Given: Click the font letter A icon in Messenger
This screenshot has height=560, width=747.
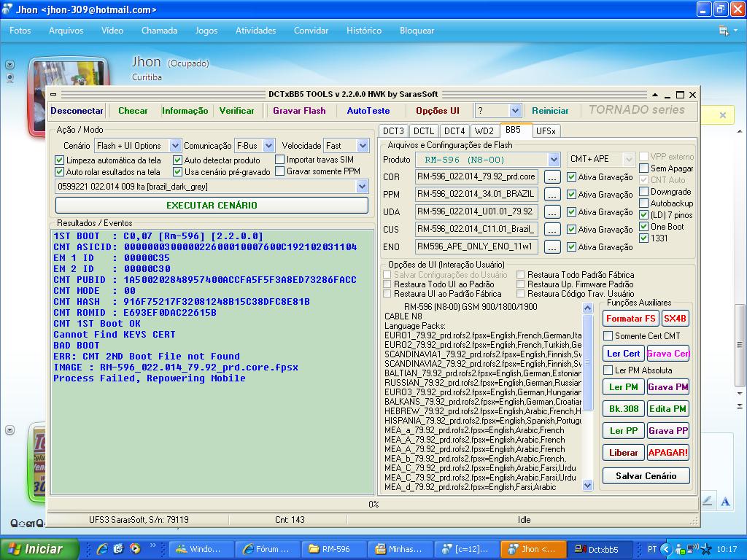Looking at the screenshot, I should click(725, 501).
